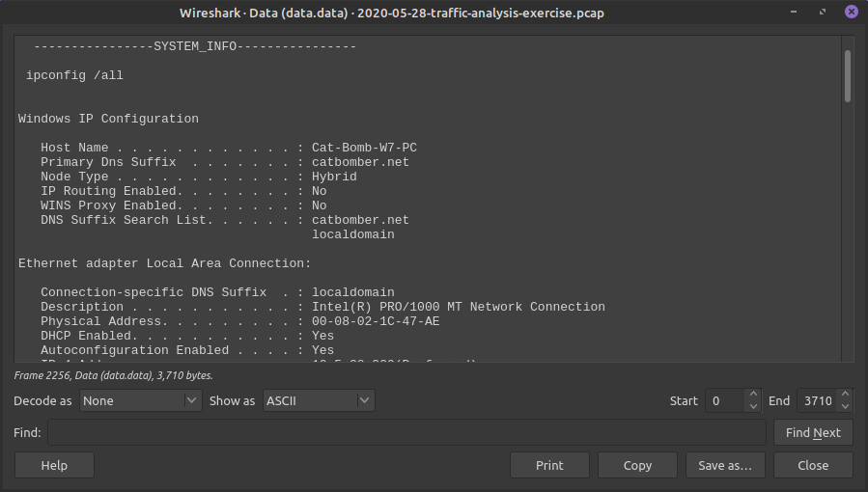Screen dimensions: 868x492
Task: Click the DHCP Enabled Yes line
Action: [x=187, y=336]
